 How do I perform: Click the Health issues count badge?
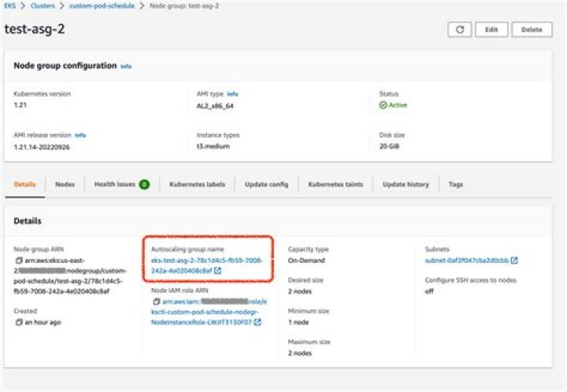(x=144, y=185)
